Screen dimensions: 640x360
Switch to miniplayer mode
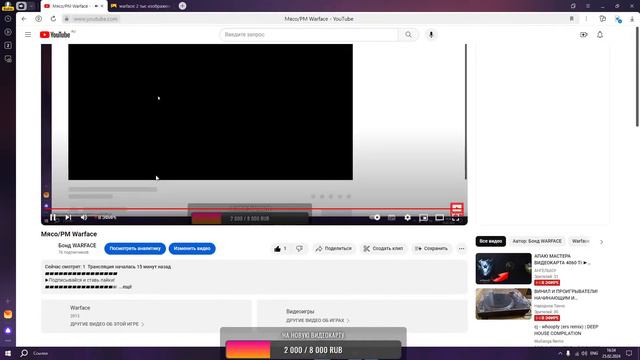pyautogui.click(x=424, y=218)
